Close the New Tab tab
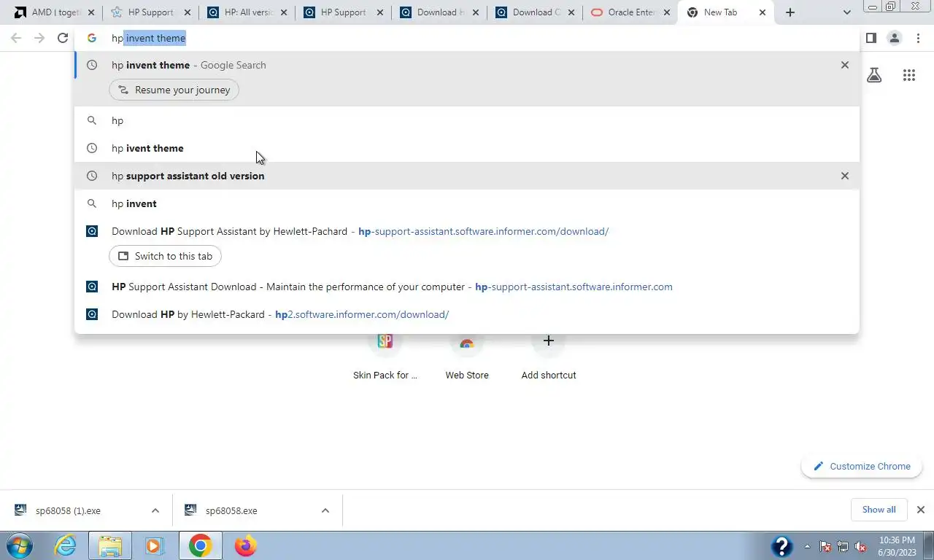The height and width of the screenshot is (560, 934). pyautogui.click(x=763, y=12)
